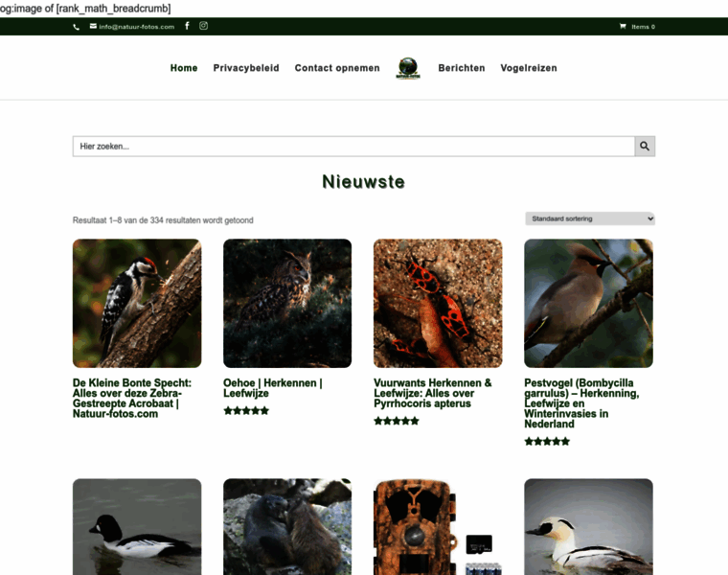Open the Kleine Bonte Specht woodpecker photo
Screen dimensions: 728x575
pos(137,303)
